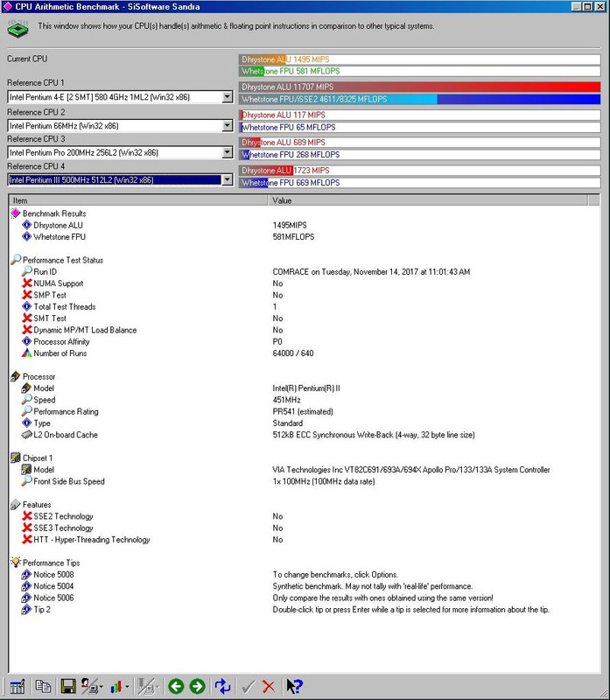Open Reference CPU 4 dropdown
The width and height of the screenshot is (610, 700).
pos(228,180)
